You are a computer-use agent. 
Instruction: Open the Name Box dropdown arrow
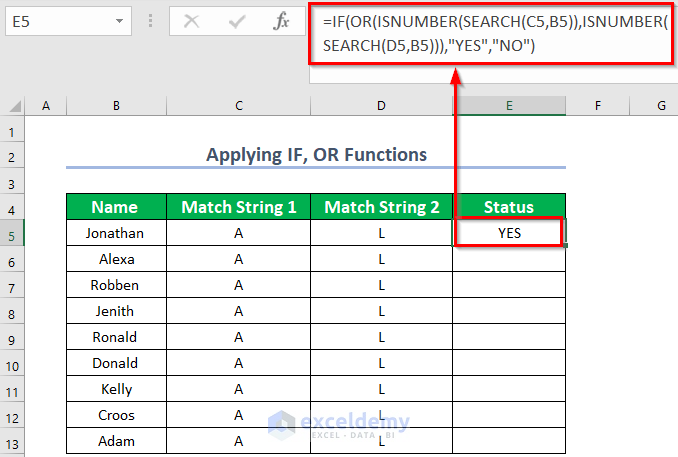119,21
